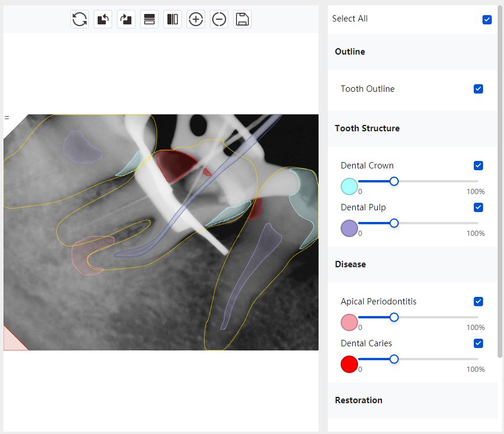Zoom in with the plus icon

(196, 19)
